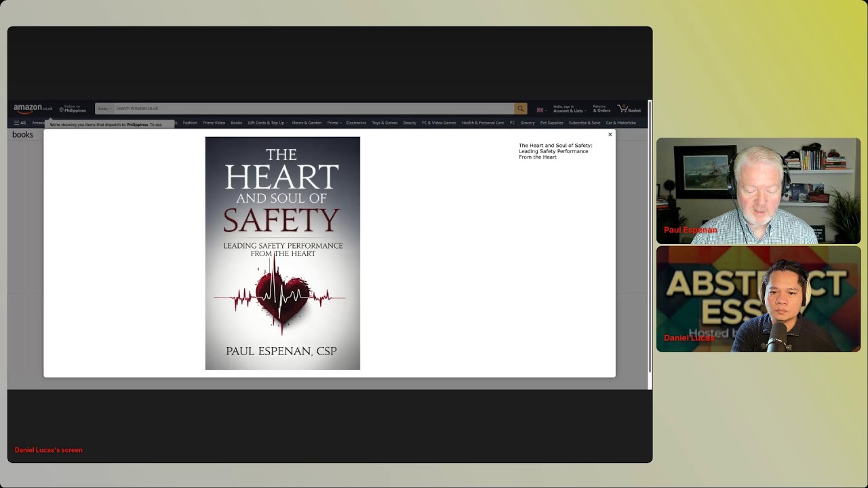
Task: Click The Heart and Soul of Safety cover image
Action: 283,253
